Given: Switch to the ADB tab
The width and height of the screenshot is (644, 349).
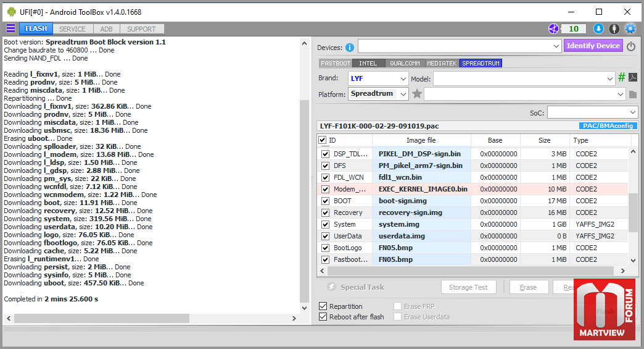Looking at the screenshot, I should pos(106,29).
